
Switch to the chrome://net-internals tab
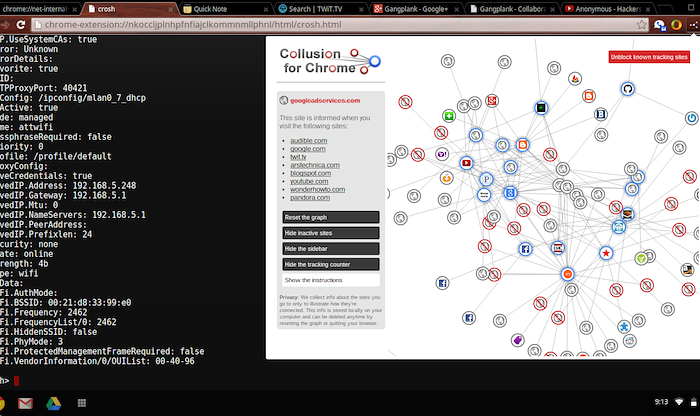(39, 9)
